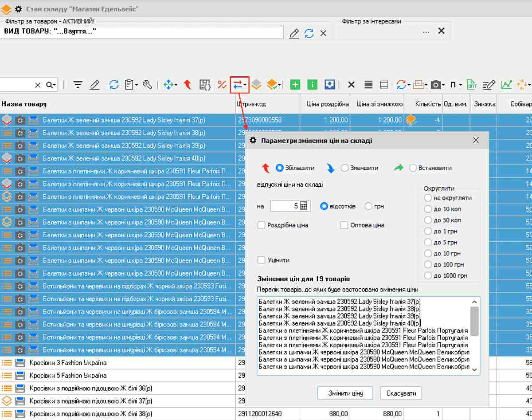The width and height of the screenshot is (532, 420).
Task: Open the printer options dropdown
Action: pos(426,85)
